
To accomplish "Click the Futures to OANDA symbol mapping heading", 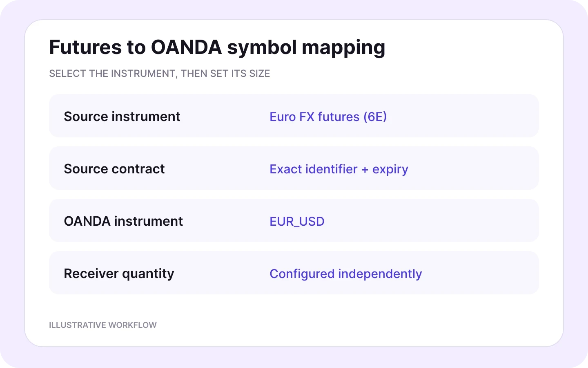I will point(217,47).
